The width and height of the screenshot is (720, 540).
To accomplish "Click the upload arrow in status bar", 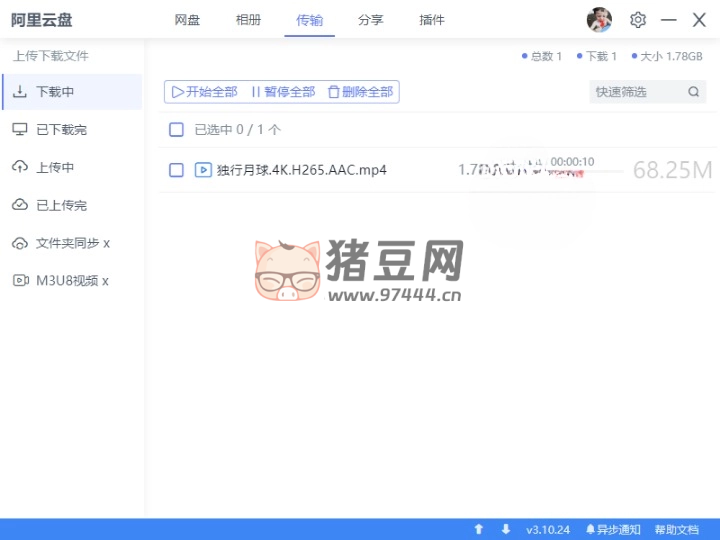I will point(479,529).
